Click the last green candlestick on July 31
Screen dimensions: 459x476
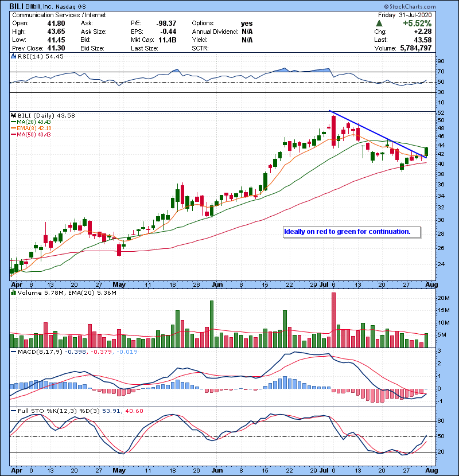pyautogui.click(x=426, y=151)
